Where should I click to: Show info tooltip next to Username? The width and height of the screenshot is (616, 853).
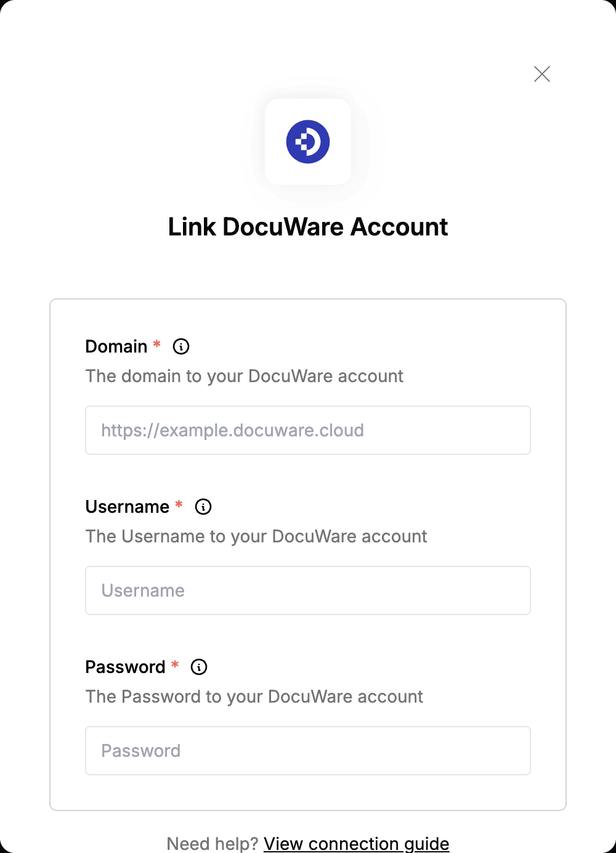pos(203,507)
